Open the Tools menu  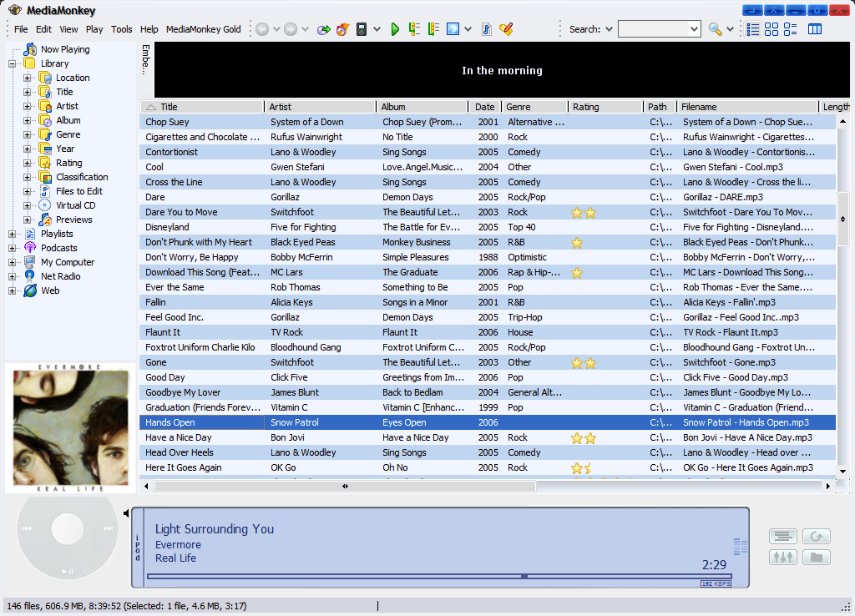[x=122, y=29]
